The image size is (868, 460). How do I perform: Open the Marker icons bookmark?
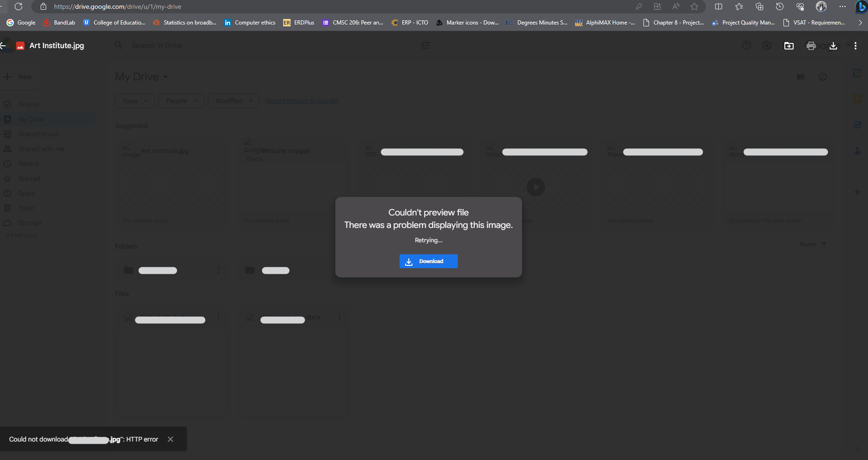click(x=467, y=23)
